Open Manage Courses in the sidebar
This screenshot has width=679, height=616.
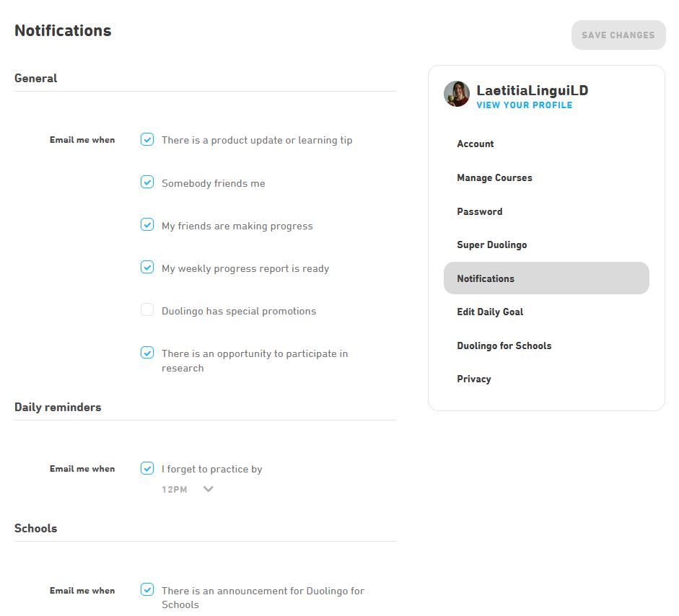(x=494, y=177)
